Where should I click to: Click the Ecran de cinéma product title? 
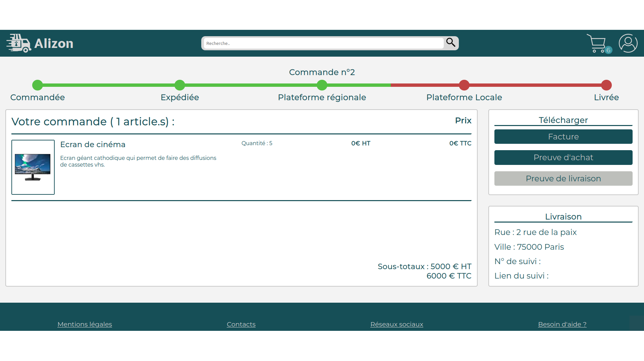pos(93,144)
